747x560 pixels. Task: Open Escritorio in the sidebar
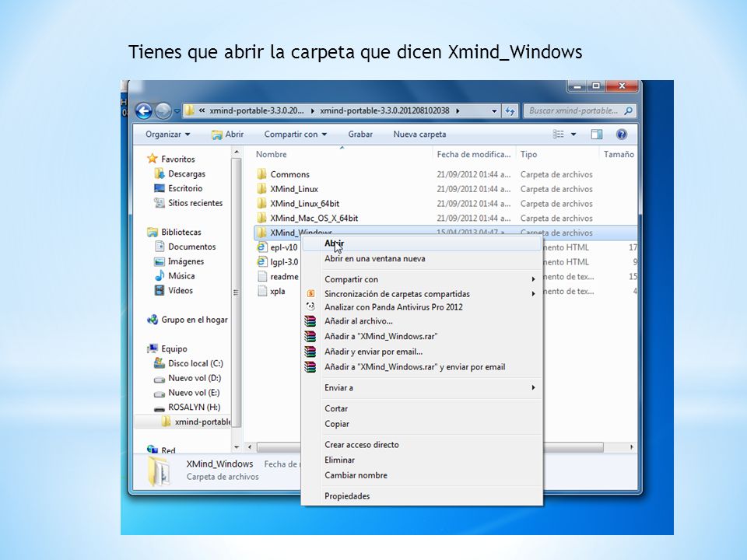tap(179, 188)
